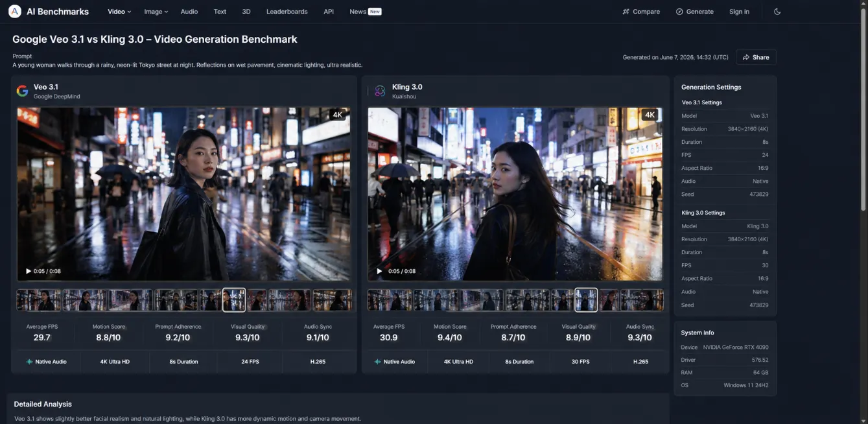Click Veo 4K Ultra HD tag
The image size is (868, 424).
point(115,362)
